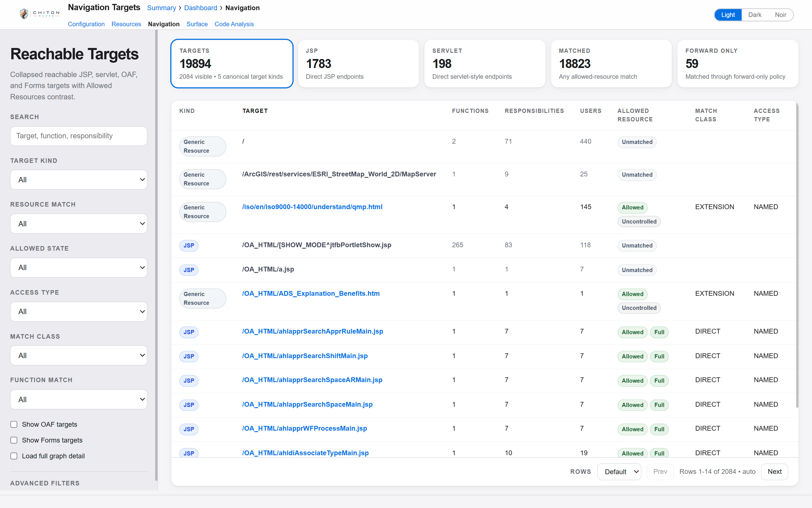Select the Navigation tab
The image size is (812, 508).
coord(164,24)
